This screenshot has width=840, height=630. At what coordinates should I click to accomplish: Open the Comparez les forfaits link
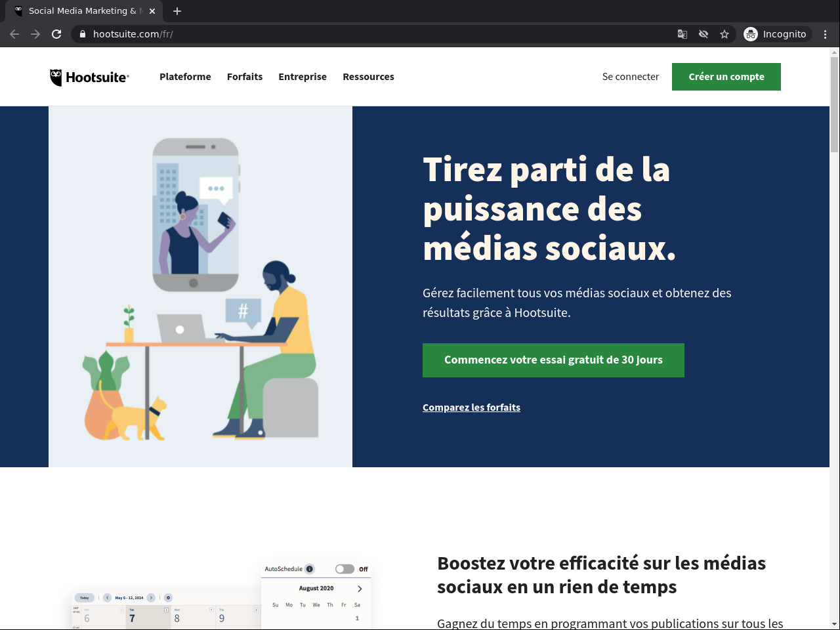click(x=471, y=408)
